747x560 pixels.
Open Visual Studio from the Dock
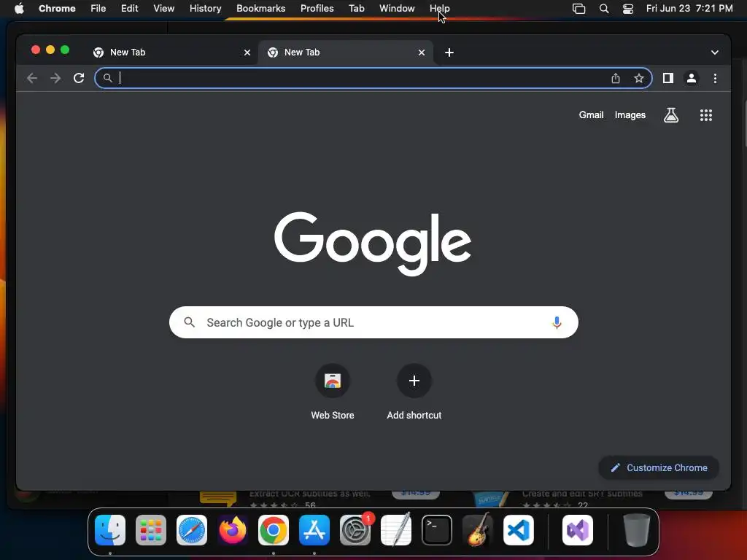click(578, 530)
